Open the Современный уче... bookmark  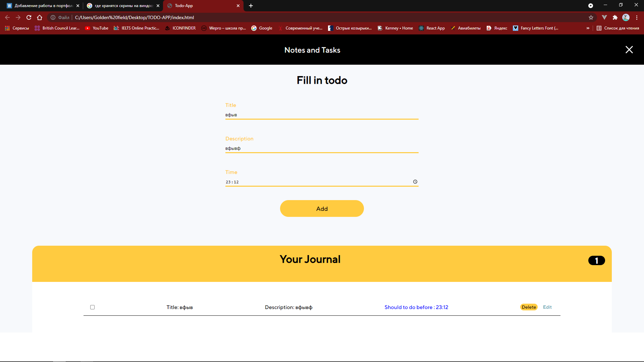pos(300,28)
